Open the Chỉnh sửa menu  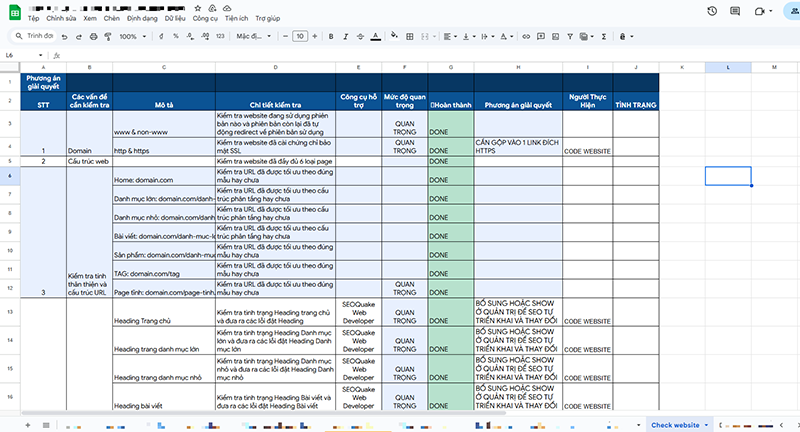click(61, 18)
